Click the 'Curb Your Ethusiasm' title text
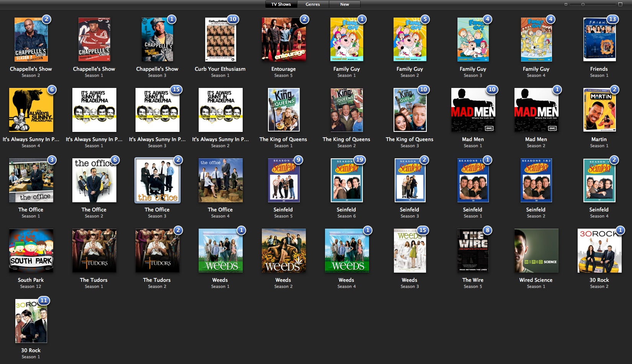 tap(220, 69)
